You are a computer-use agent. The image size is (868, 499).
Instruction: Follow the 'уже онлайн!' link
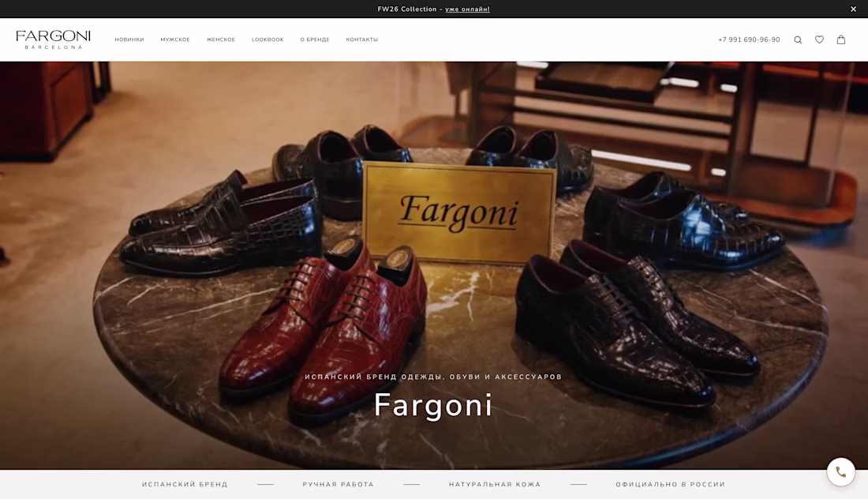tap(467, 9)
